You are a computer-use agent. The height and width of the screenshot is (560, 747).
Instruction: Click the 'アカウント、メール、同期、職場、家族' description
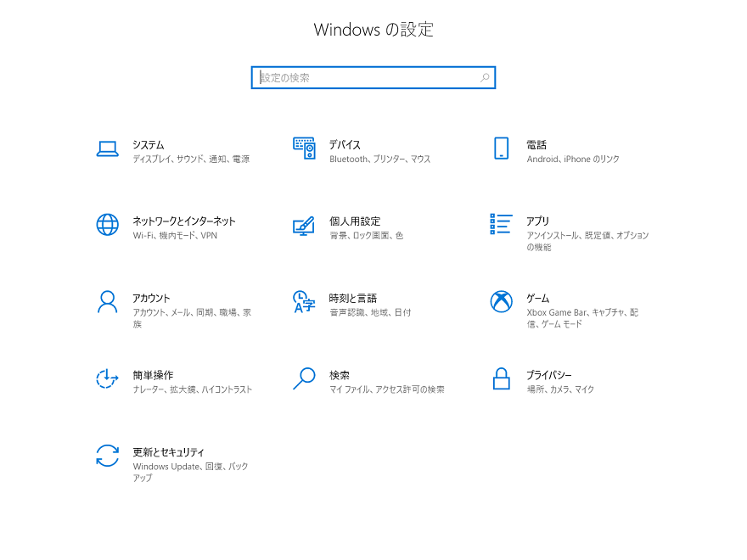pyautogui.click(x=192, y=318)
